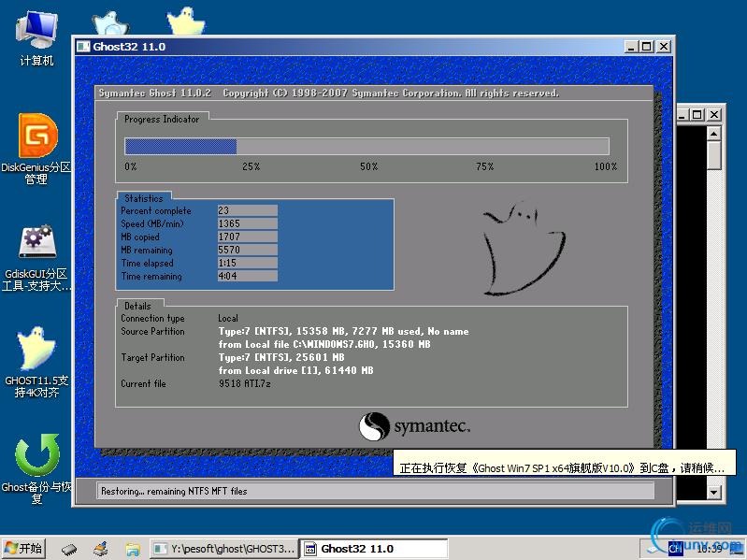747x560 pixels.
Task: Click the Target Partition line 25601 MB
Action: click(281, 357)
